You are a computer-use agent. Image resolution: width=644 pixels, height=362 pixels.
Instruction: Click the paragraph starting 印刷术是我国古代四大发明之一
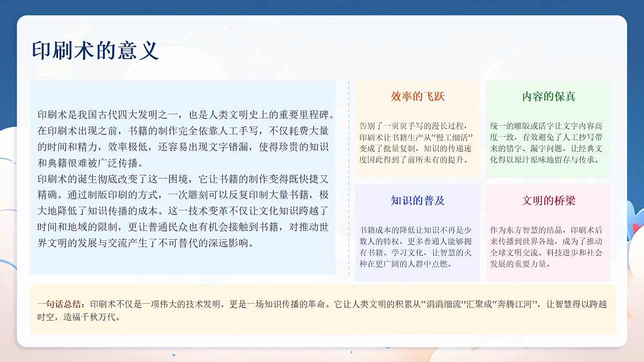[x=186, y=139]
